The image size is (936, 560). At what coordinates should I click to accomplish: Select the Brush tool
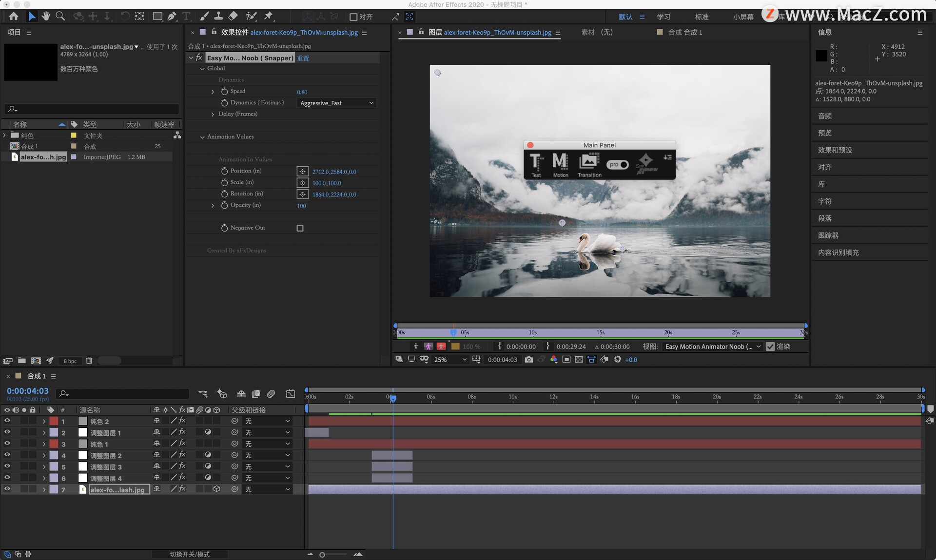204,16
